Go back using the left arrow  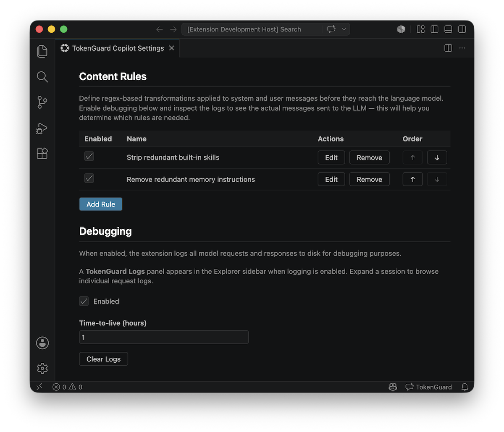[x=160, y=29]
